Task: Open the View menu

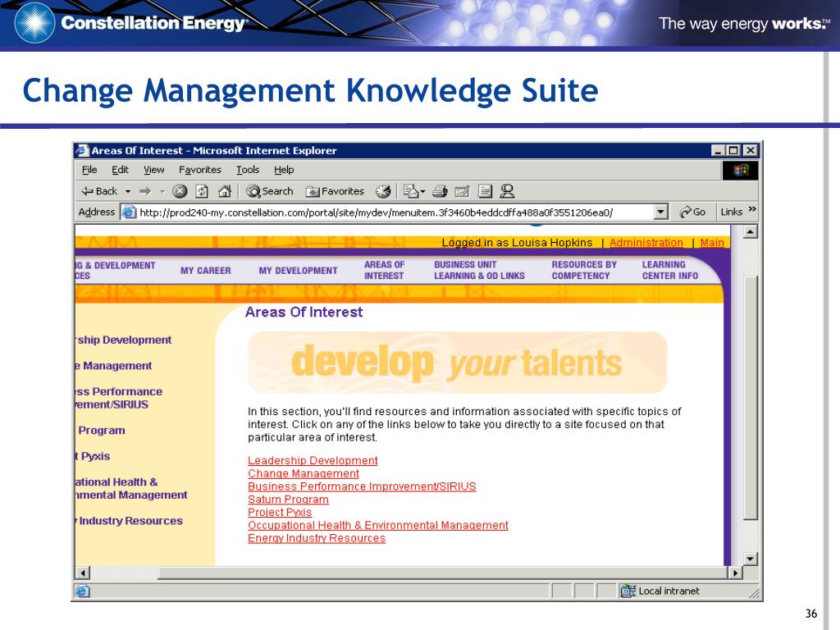Action: click(x=153, y=170)
